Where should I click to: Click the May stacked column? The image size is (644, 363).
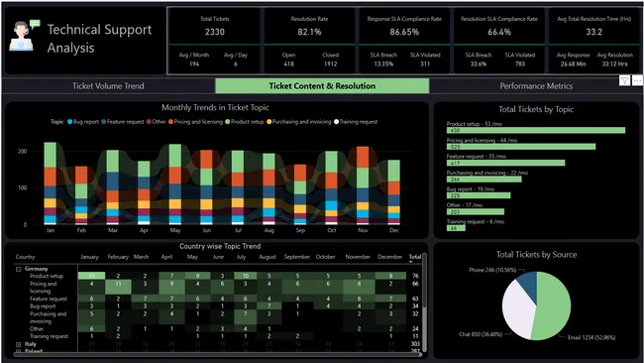pyautogui.click(x=175, y=184)
